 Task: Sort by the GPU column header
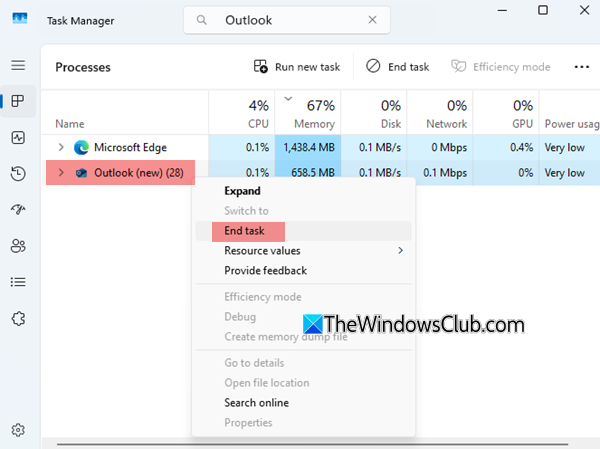pyautogui.click(x=506, y=113)
